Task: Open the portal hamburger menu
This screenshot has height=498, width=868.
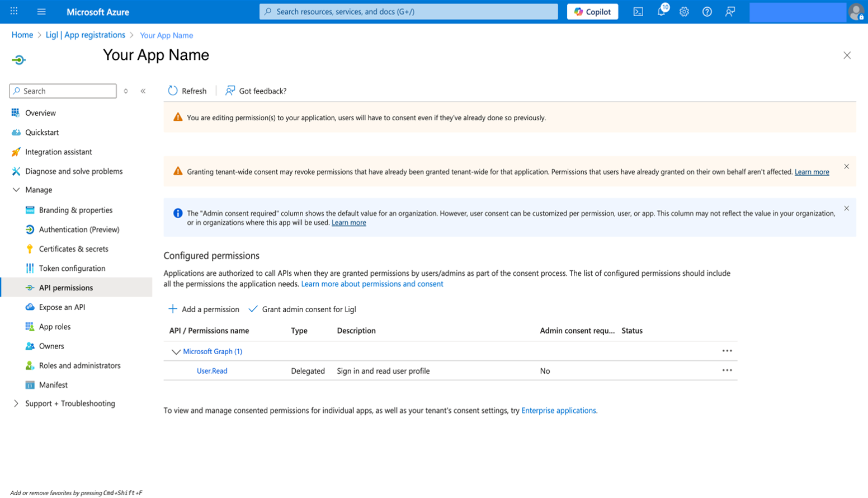Action: (41, 11)
